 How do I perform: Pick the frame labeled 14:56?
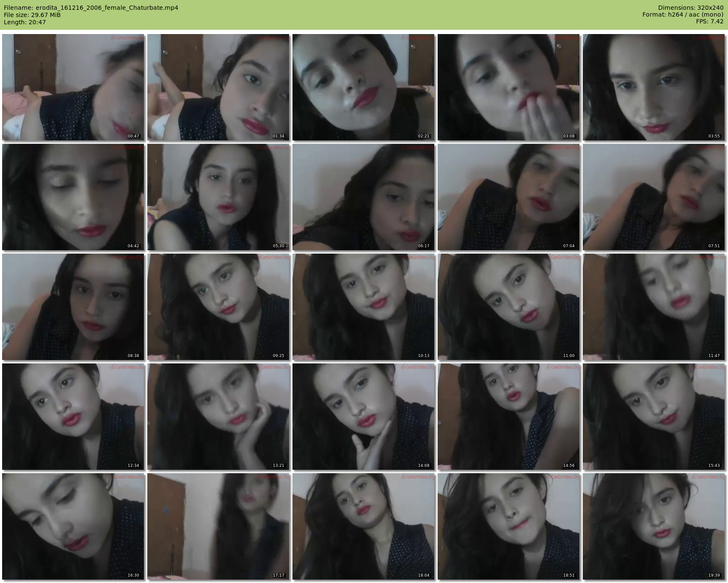tap(508, 417)
